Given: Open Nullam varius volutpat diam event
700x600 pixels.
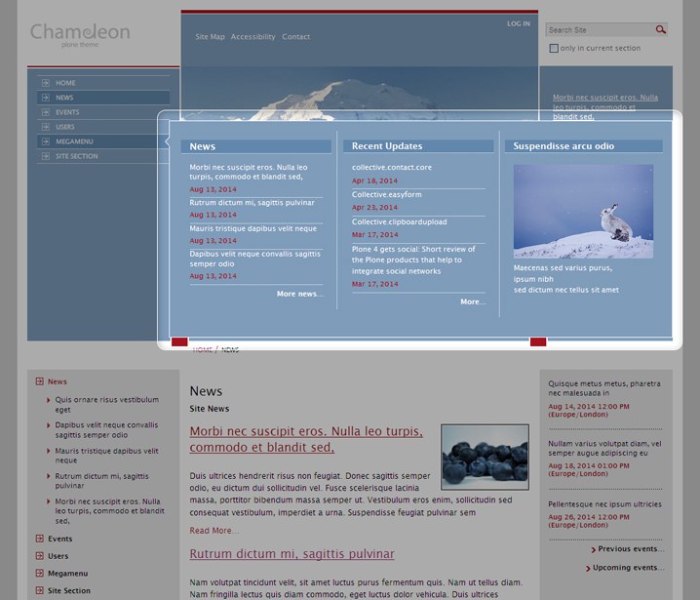Looking at the screenshot, I should pyautogui.click(x=604, y=448).
